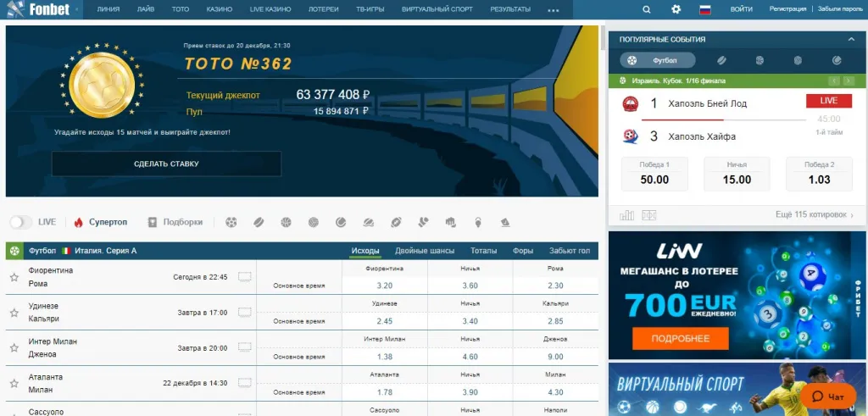
Task: Select Милан win odds 4.30
Action: [x=555, y=392]
